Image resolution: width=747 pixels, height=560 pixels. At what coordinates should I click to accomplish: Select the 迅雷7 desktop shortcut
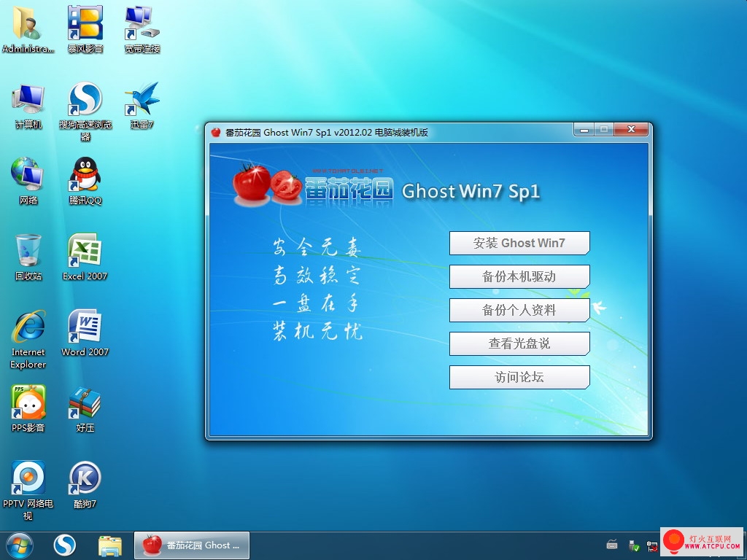(x=142, y=106)
